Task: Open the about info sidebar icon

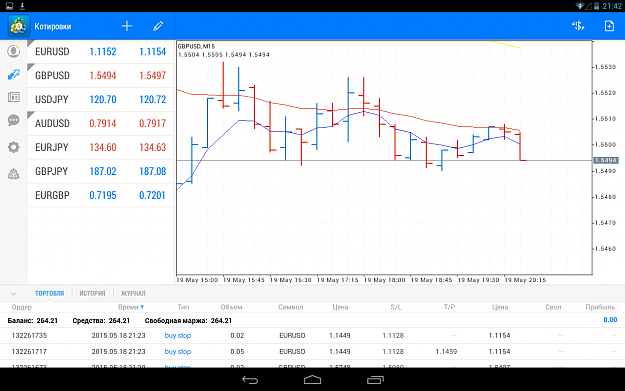Action: click(x=14, y=174)
